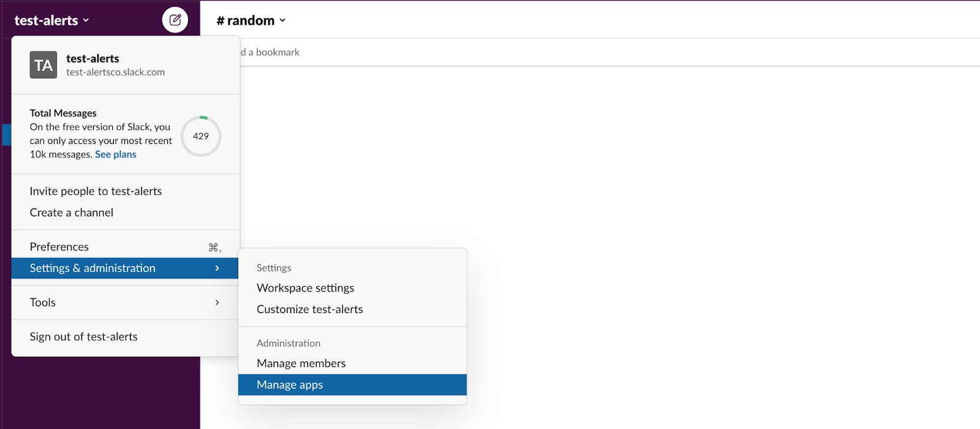Select Invite people to test-alerts
Screen dimensions: 980x429
point(96,191)
